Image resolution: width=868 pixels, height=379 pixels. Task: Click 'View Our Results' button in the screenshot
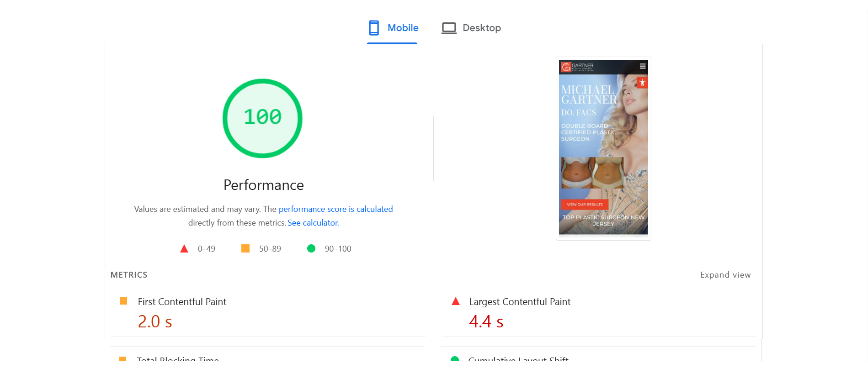tap(585, 205)
